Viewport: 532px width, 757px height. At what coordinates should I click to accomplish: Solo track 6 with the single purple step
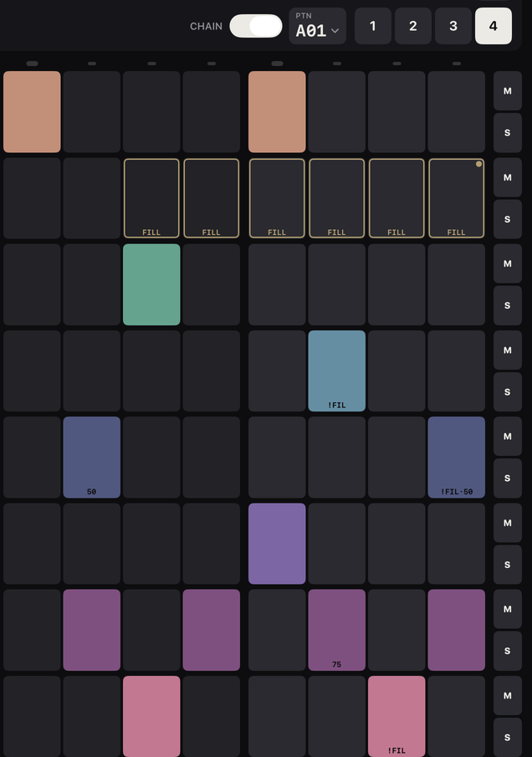[x=508, y=565]
